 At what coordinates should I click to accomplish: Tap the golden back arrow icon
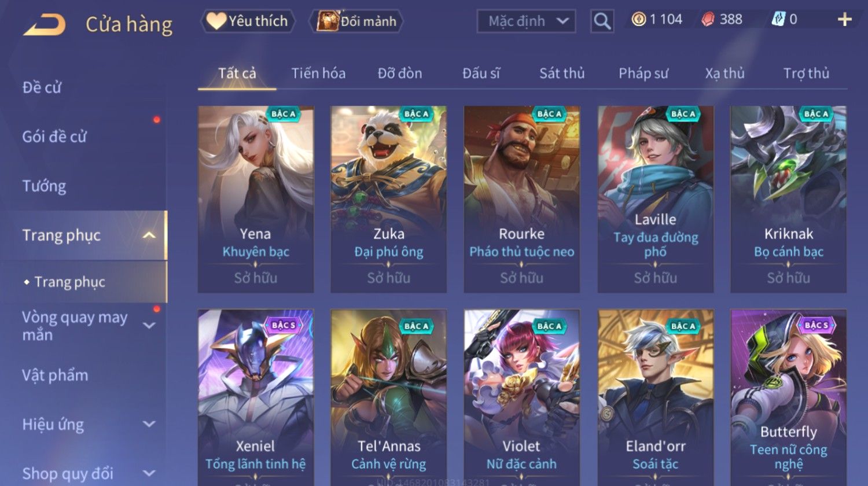[x=44, y=24]
